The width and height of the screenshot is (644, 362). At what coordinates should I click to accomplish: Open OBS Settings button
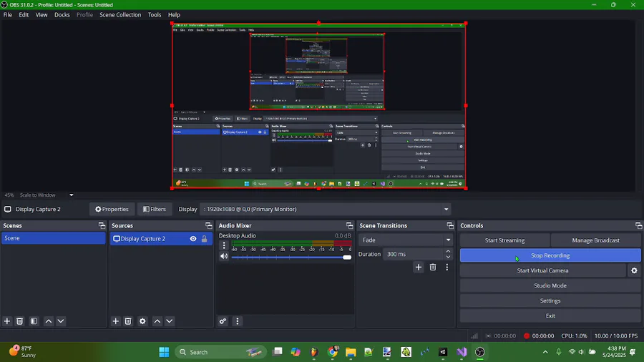click(550, 300)
